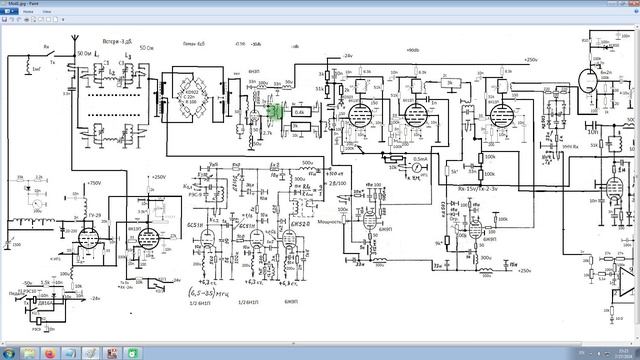
Task: Open the blue Paint application menu button
Action: 9,11
